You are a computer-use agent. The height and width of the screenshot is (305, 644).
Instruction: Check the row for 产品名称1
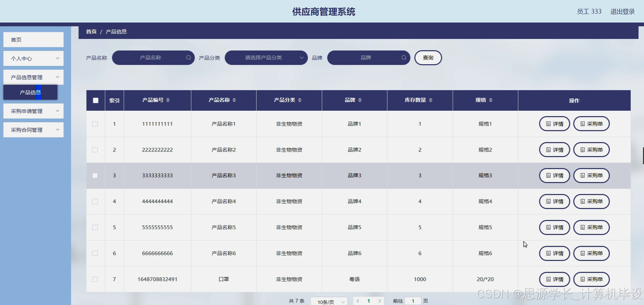(x=95, y=124)
